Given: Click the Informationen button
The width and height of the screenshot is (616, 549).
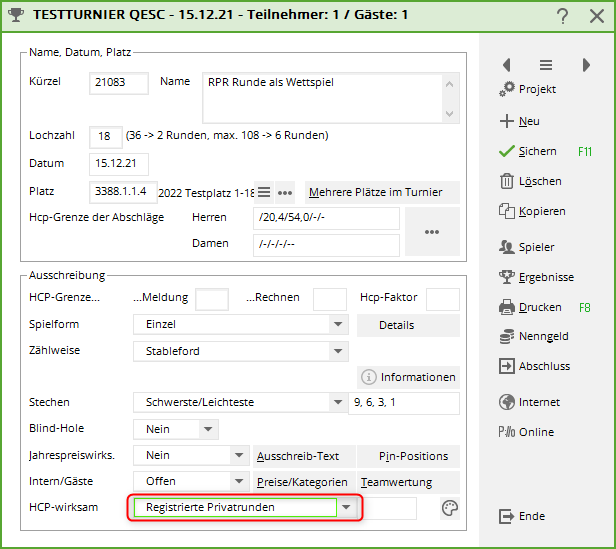Looking at the screenshot, I should pos(408,377).
